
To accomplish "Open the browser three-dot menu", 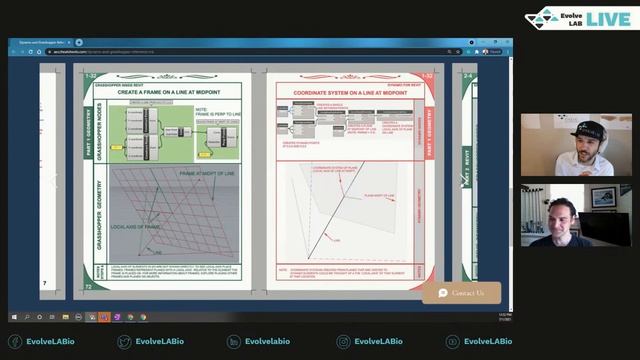I will point(508,52).
